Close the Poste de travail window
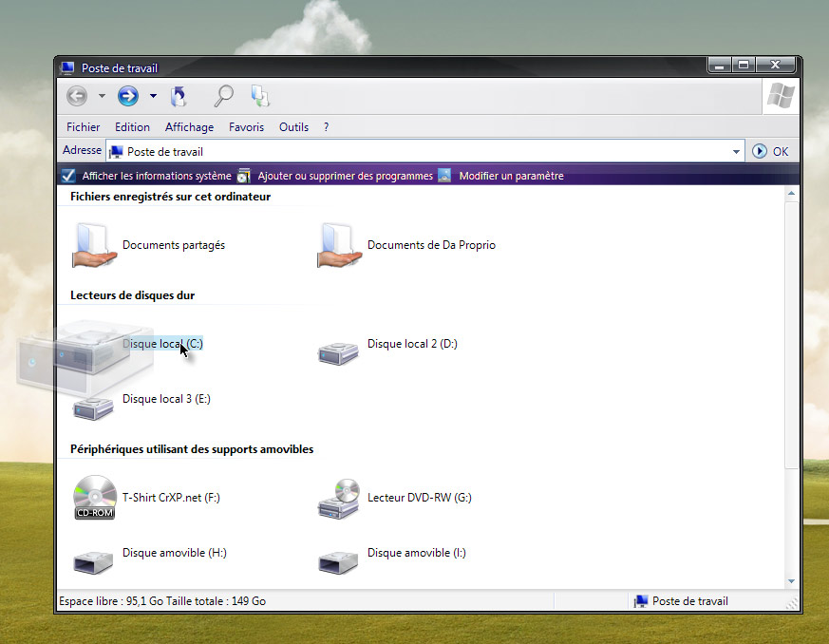Image resolution: width=829 pixels, height=644 pixels. click(775, 65)
